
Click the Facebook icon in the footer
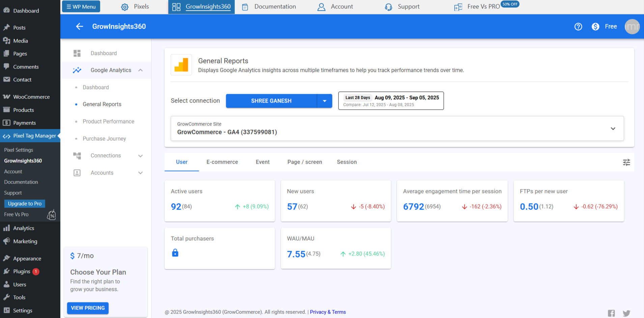point(611,313)
